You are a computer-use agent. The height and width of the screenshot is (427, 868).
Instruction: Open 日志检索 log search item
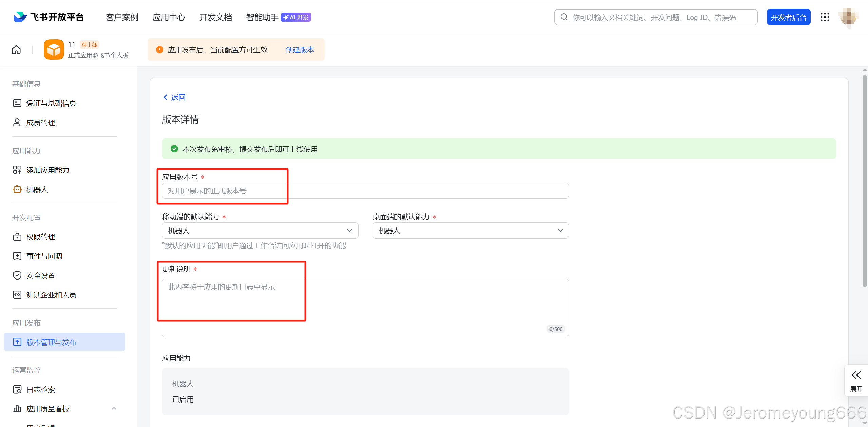point(40,389)
